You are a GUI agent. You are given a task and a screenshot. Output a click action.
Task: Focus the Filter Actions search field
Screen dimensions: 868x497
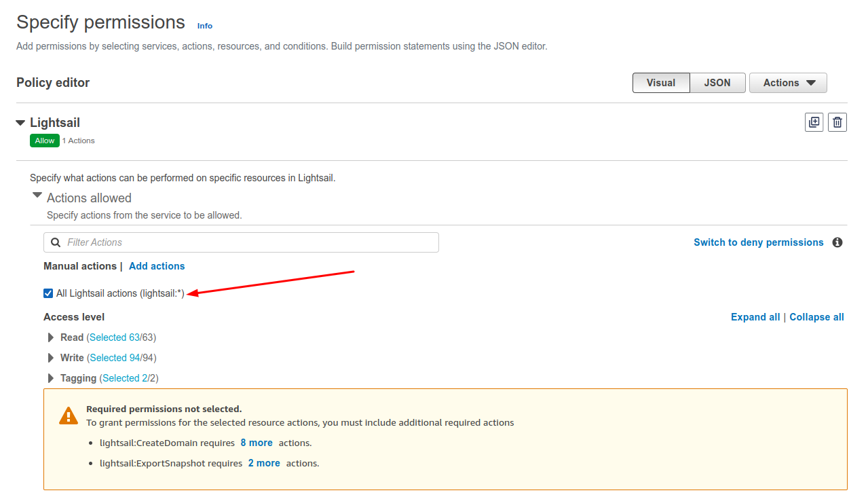point(241,242)
